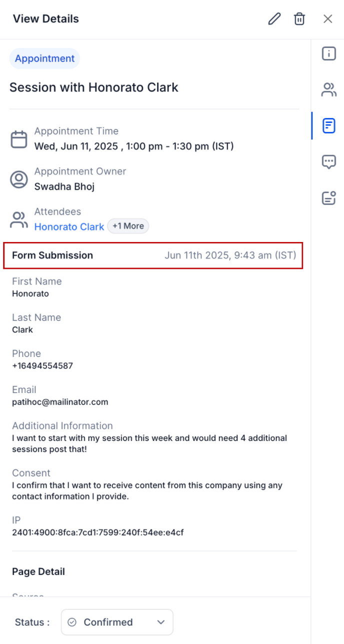Show more attendees with +1 More
Screen dimensions: 344x644
(128, 226)
